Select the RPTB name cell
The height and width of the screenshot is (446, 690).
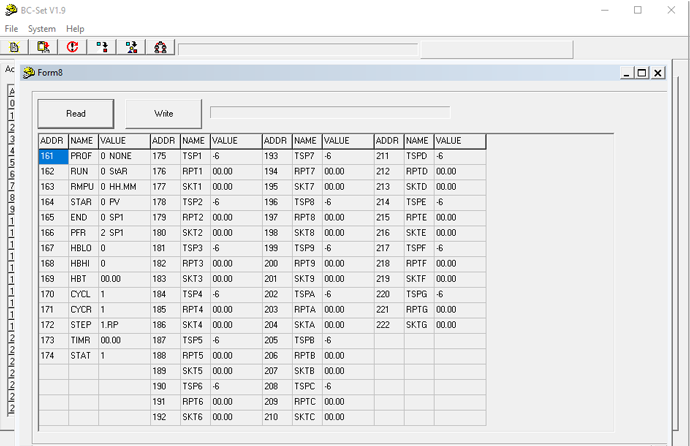(x=307, y=356)
